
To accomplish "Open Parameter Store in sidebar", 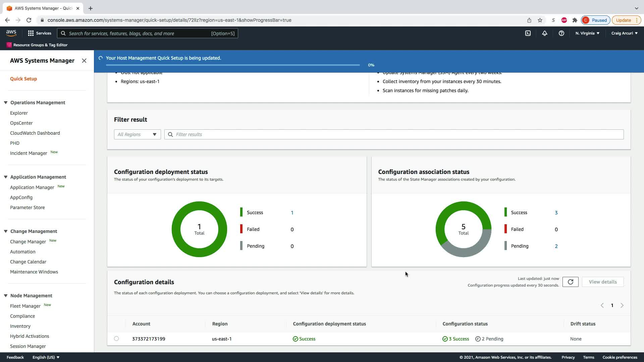I will [28, 207].
